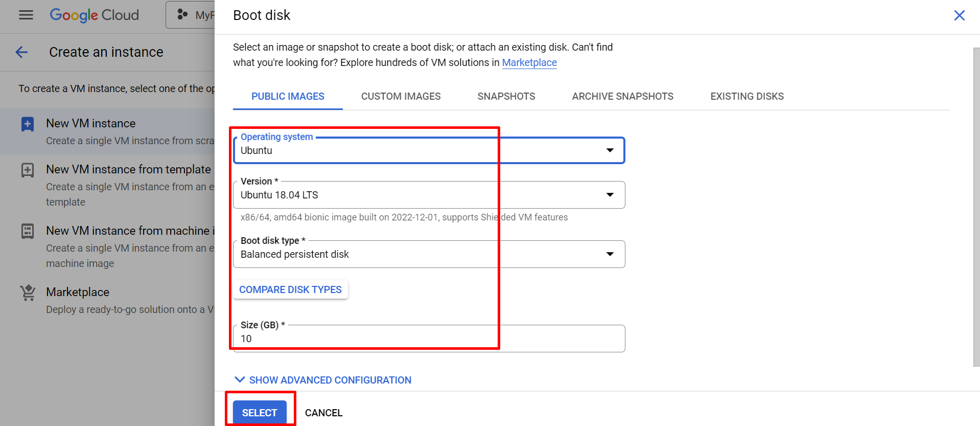Close the Boot disk panel
This screenshot has width=980, height=426.
coord(959,15)
